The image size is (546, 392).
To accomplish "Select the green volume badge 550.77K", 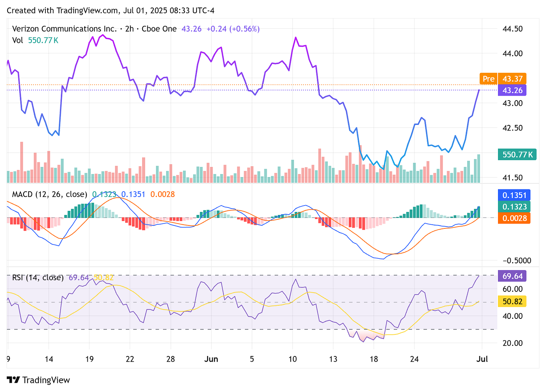I will point(517,154).
